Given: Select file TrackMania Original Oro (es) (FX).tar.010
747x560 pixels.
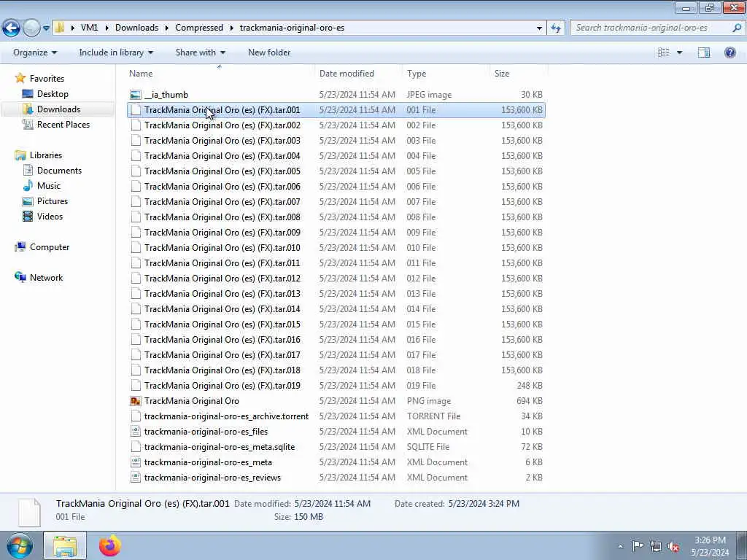Looking at the screenshot, I should pos(222,248).
